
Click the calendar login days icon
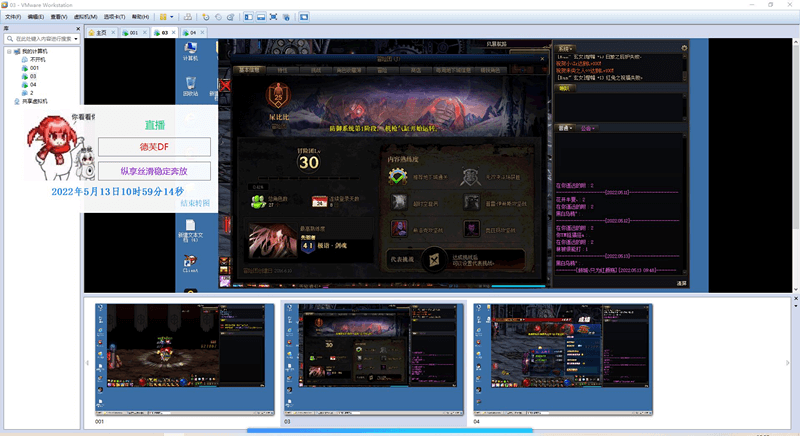coord(319,201)
